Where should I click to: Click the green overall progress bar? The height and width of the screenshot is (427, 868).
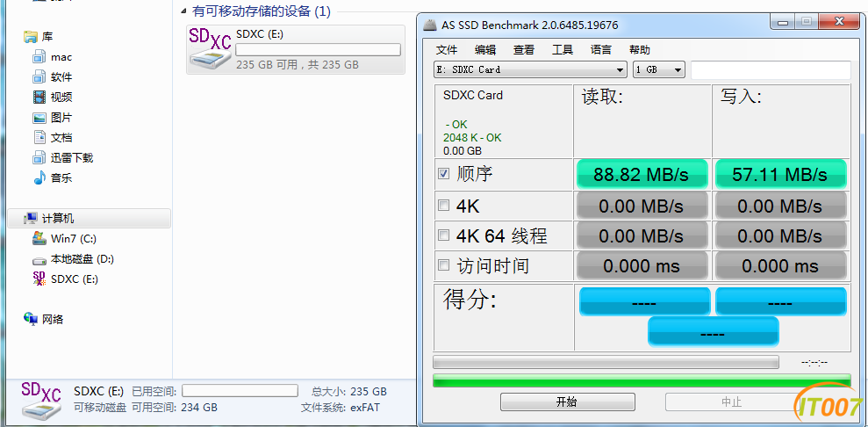[642, 380]
